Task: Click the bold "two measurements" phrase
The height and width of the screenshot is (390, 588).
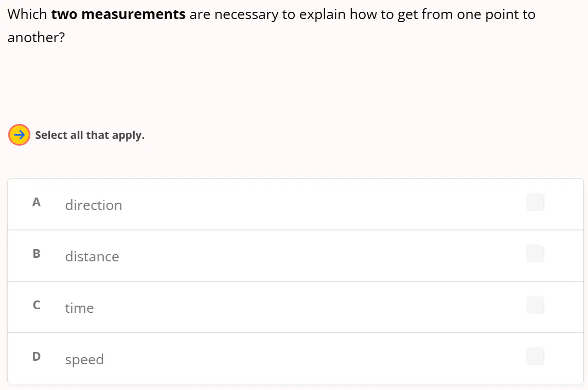Action: click(x=118, y=14)
